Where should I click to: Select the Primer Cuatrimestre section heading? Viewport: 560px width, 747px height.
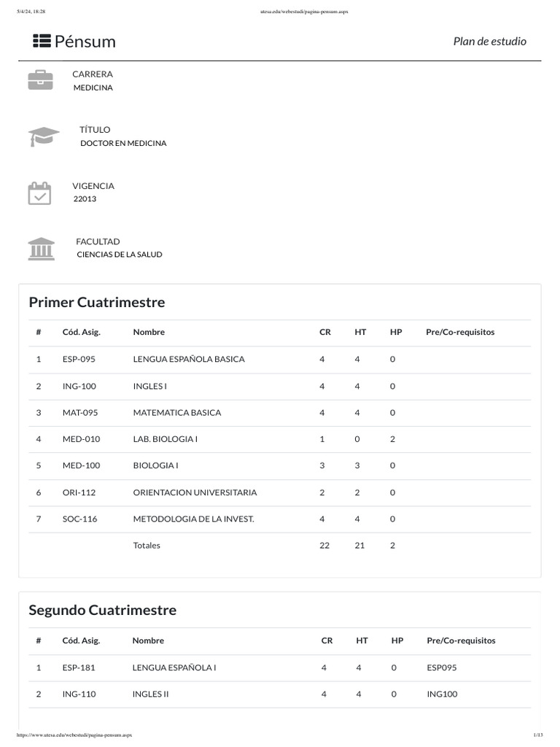click(x=96, y=302)
